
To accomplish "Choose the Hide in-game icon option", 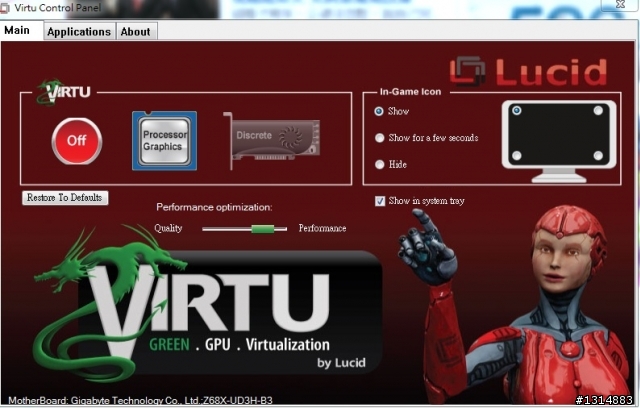I will [379, 164].
